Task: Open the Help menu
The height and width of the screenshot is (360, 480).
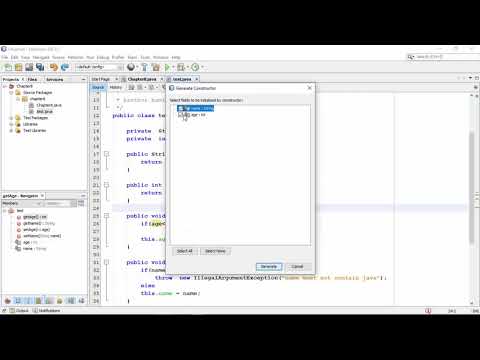Action: [x=176, y=57]
